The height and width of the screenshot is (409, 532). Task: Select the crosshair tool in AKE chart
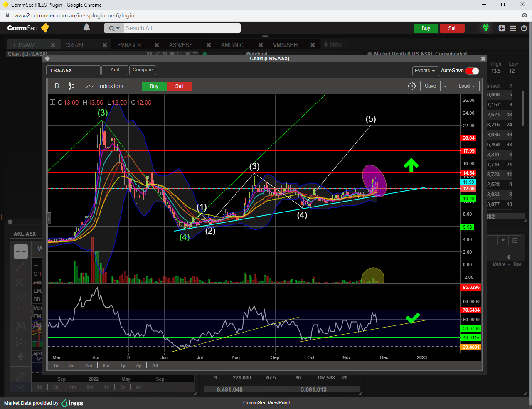click(x=21, y=251)
